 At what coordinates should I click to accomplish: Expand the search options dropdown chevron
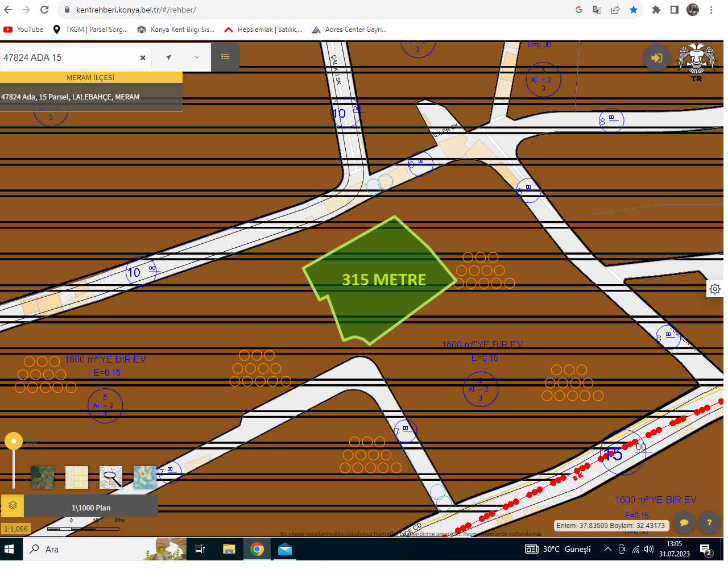point(197,57)
